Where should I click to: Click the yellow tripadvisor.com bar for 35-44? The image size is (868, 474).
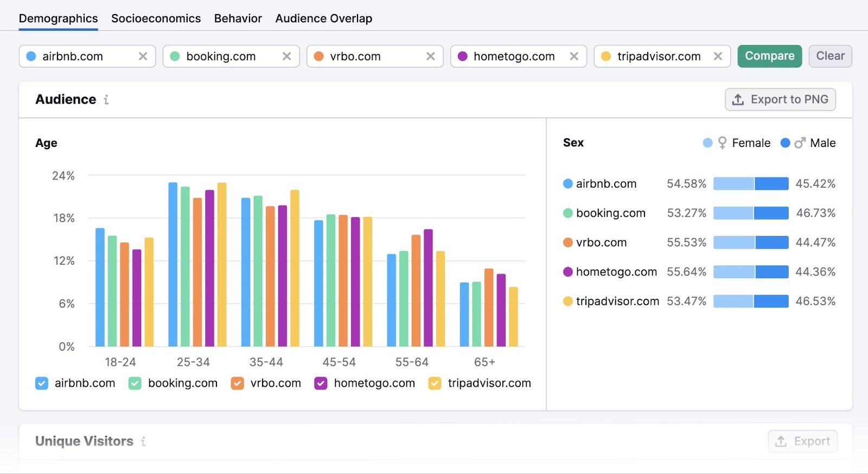[x=295, y=268]
